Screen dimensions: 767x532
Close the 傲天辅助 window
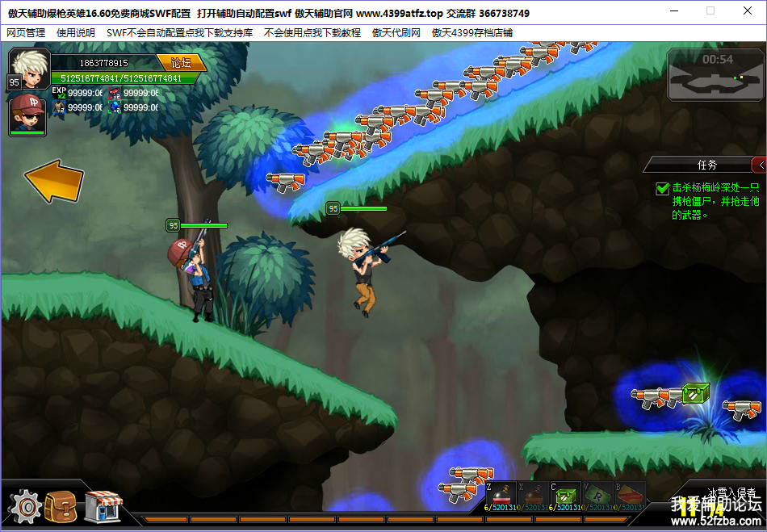[748, 10]
